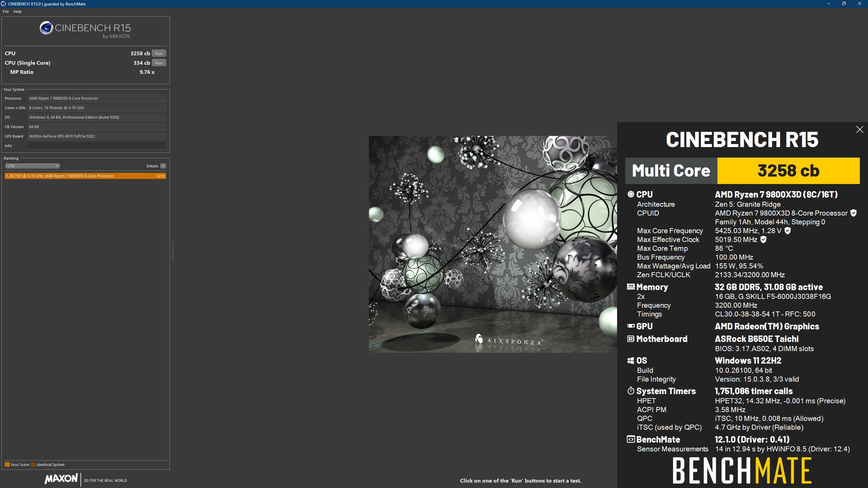868x488 pixels.
Task: Click AMD Ryzen 7 9800X3D (8C/16T) heading
Action: (776, 195)
